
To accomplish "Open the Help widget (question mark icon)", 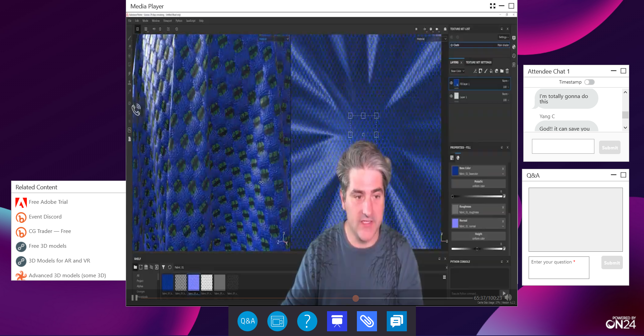I will 307,321.
